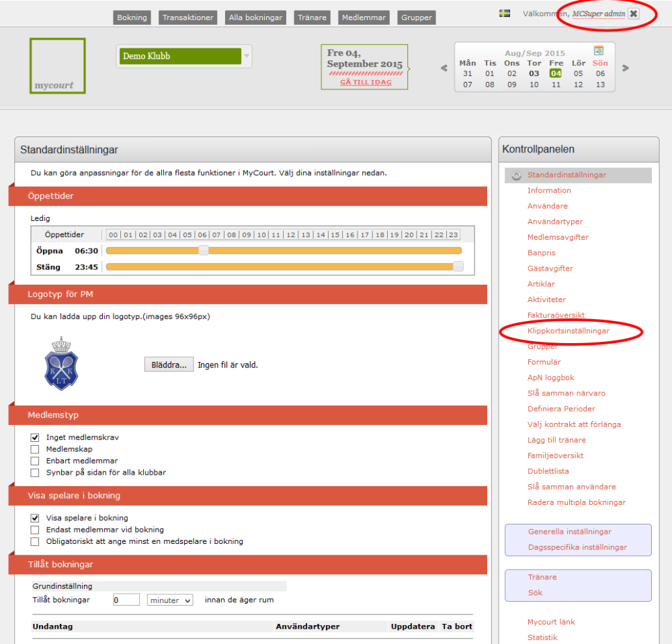Open Gästavgifter link
Screen dimensions: 672x644
550,269
